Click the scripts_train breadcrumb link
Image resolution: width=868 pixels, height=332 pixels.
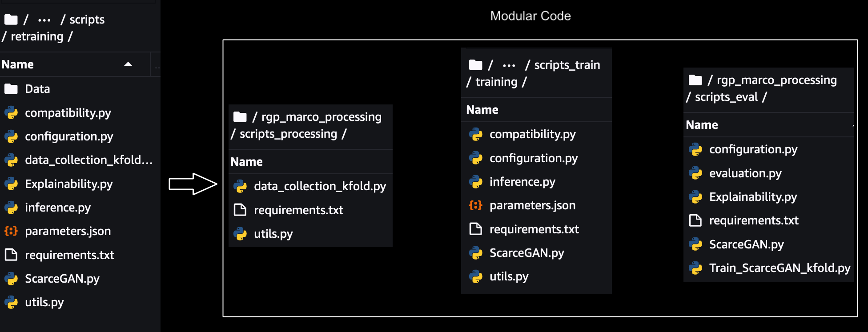567,65
